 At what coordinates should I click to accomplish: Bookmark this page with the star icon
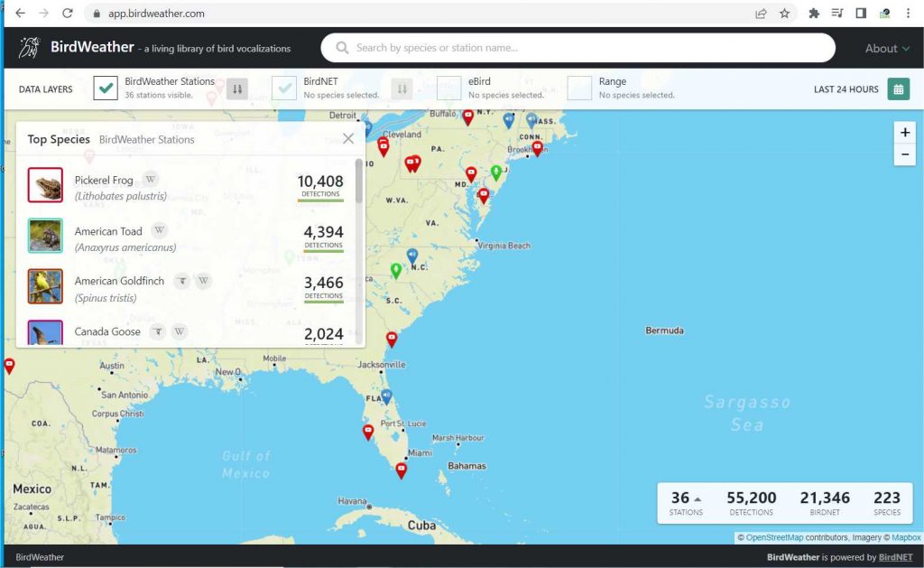point(784,13)
